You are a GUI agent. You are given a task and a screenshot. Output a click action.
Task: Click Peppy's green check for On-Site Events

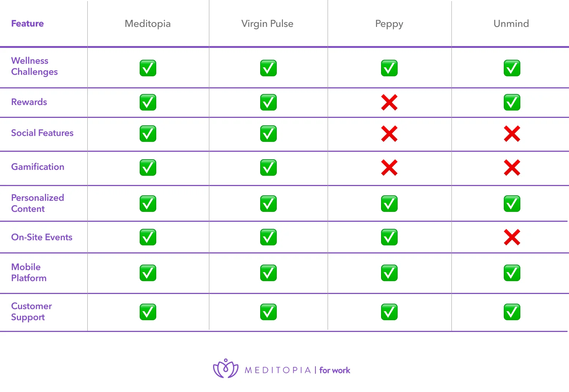[x=389, y=237]
